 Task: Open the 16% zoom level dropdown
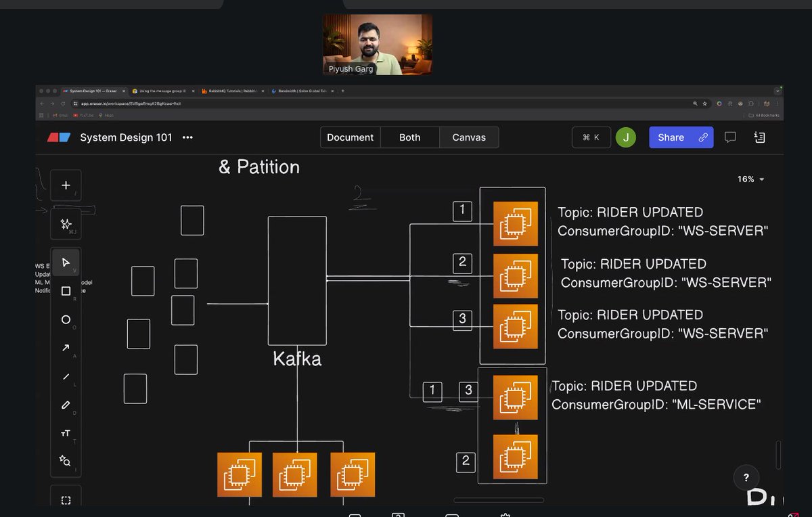751,179
